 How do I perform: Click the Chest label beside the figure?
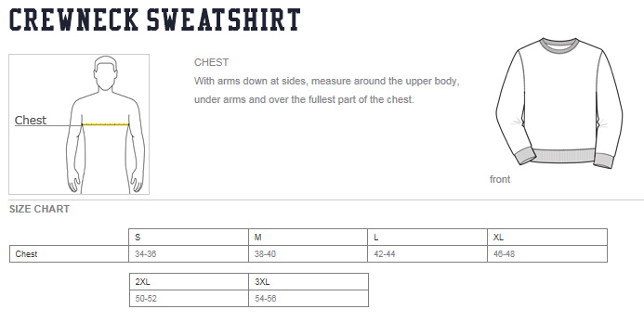(x=31, y=120)
